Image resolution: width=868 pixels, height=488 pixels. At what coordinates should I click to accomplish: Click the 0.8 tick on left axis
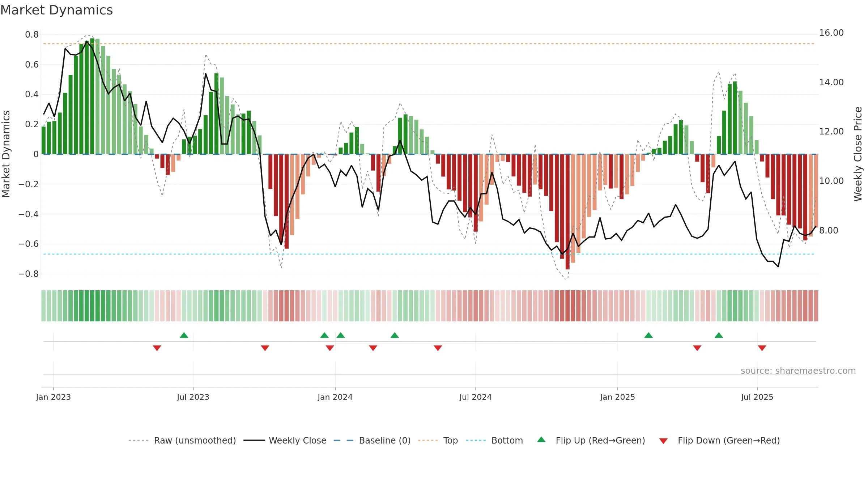(32, 35)
